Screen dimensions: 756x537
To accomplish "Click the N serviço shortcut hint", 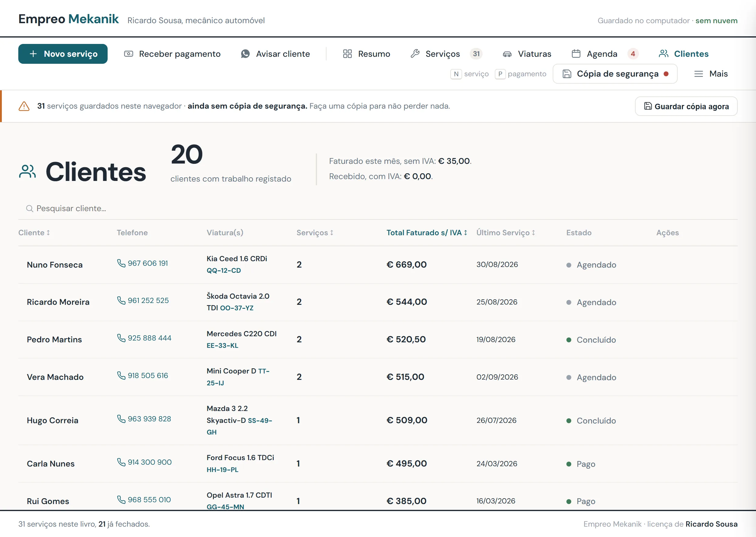I will tap(469, 74).
